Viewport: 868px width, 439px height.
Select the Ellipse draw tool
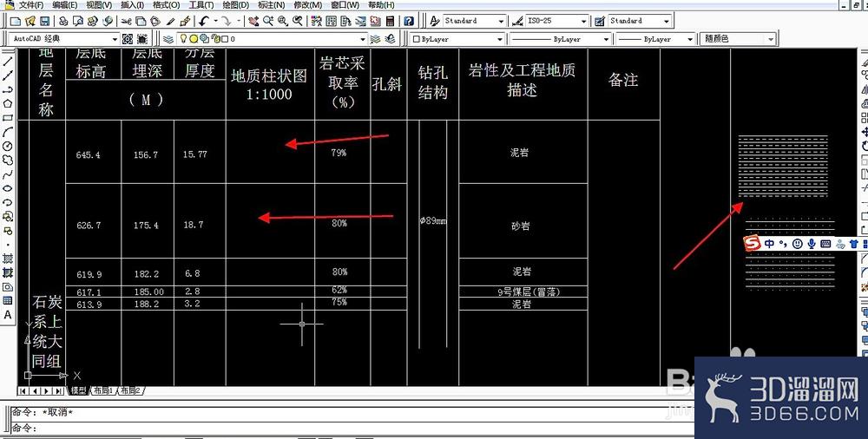8,188
